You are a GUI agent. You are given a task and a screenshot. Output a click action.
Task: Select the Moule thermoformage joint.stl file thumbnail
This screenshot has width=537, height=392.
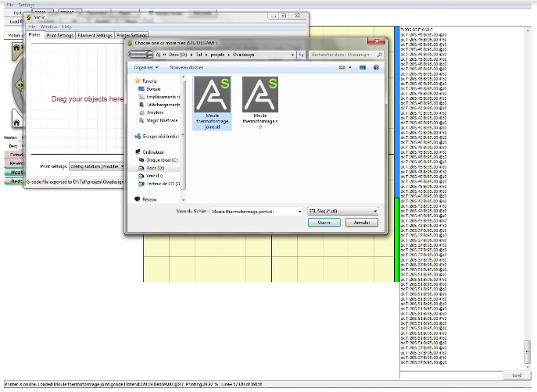[x=213, y=99]
